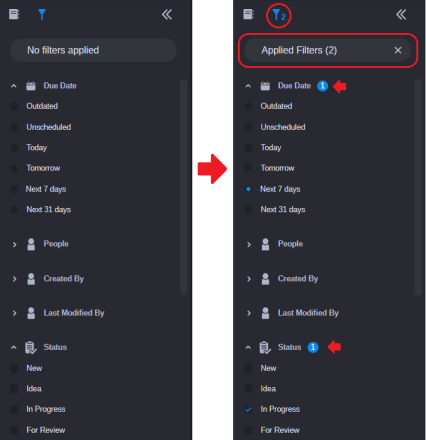Clear Applied Filters (2) with X icon
426x440 pixels.
(398, 50)
